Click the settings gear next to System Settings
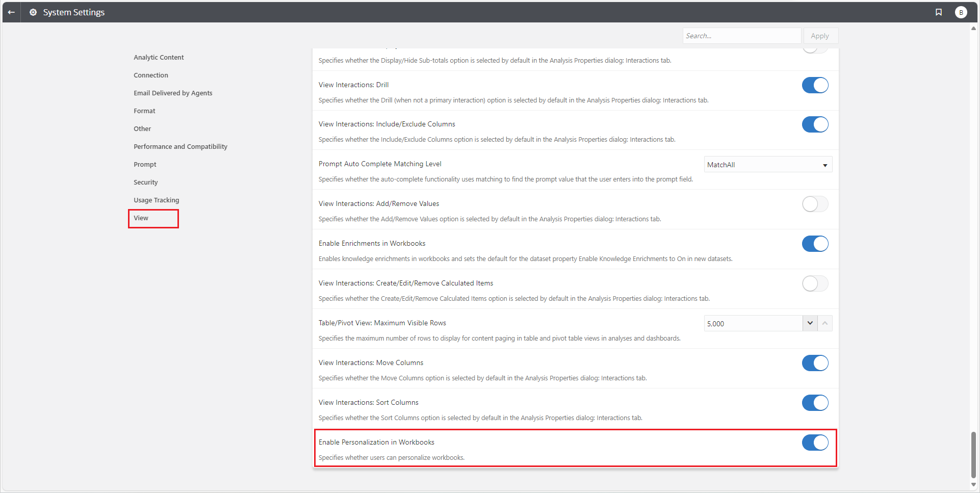 click(33, 12)
